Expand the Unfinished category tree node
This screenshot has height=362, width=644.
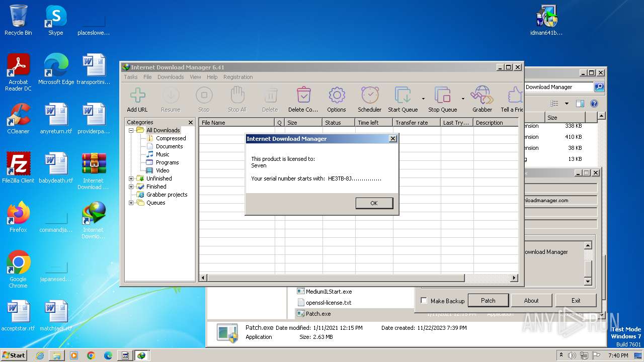tap(131, 178)
